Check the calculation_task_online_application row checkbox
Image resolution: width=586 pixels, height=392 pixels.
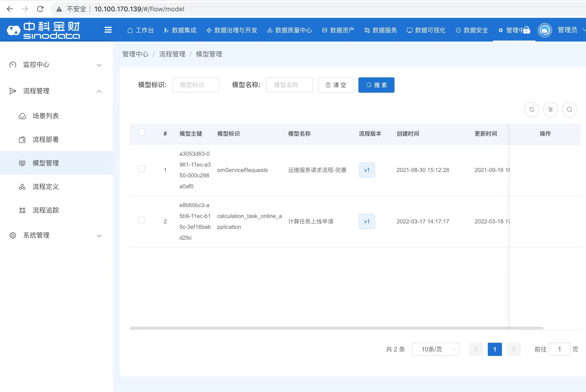click(142, 220)
